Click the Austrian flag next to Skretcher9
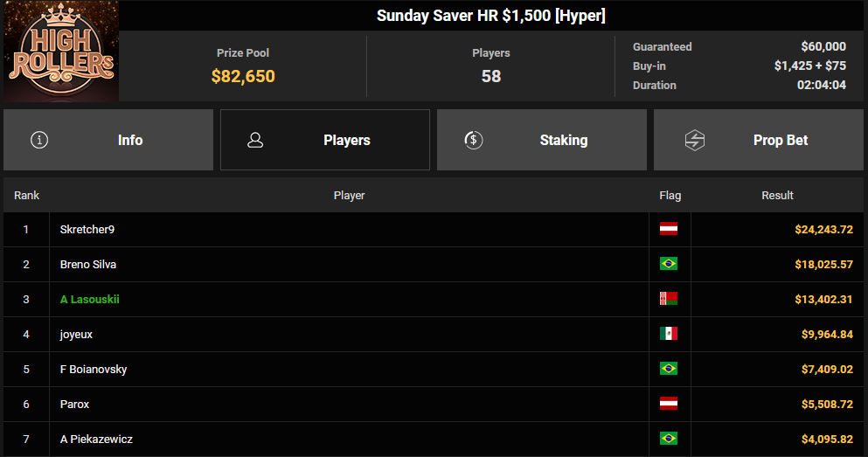The image size is (868, 457). (668, 229)
